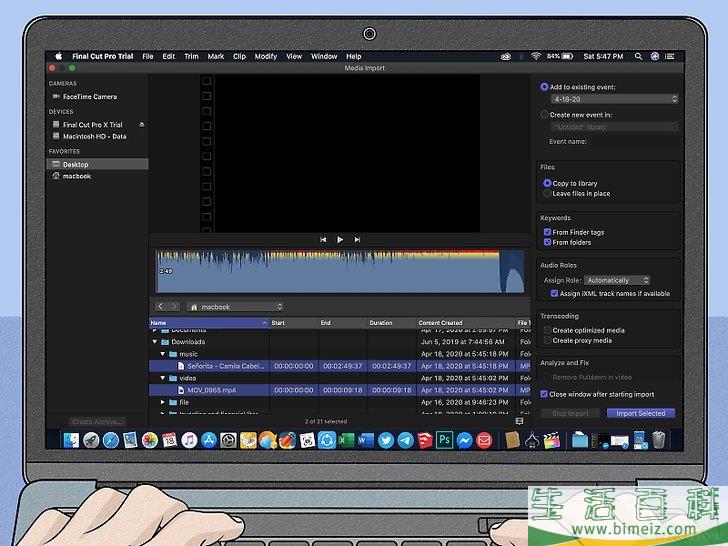Click the battery status icon
The image size is (728, 546).
click(x=567, y=56)
